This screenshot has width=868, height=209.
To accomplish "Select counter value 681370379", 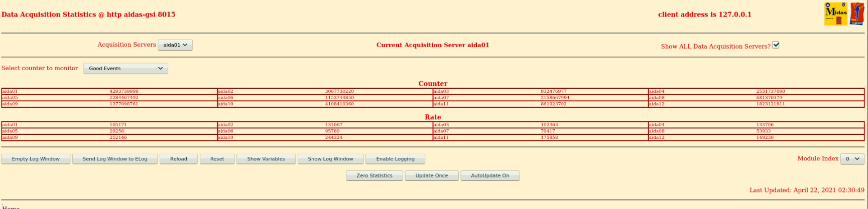I will click(769, 98).
